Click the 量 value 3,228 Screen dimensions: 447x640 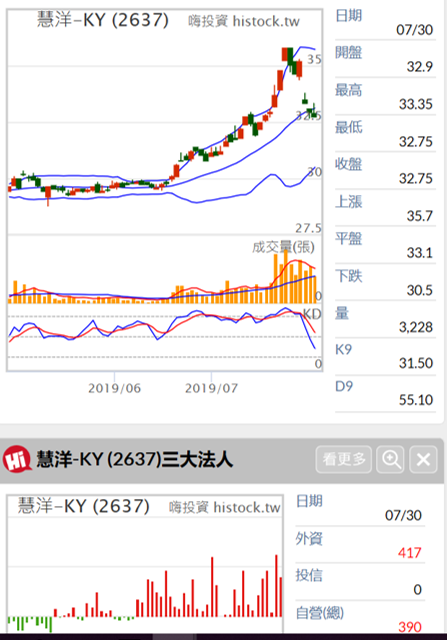point(416,327)
